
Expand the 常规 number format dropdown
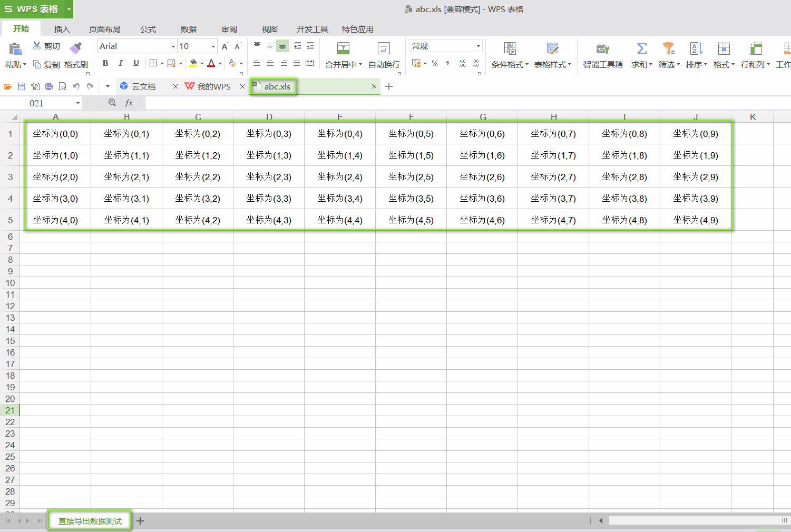[x=478, y=46]
